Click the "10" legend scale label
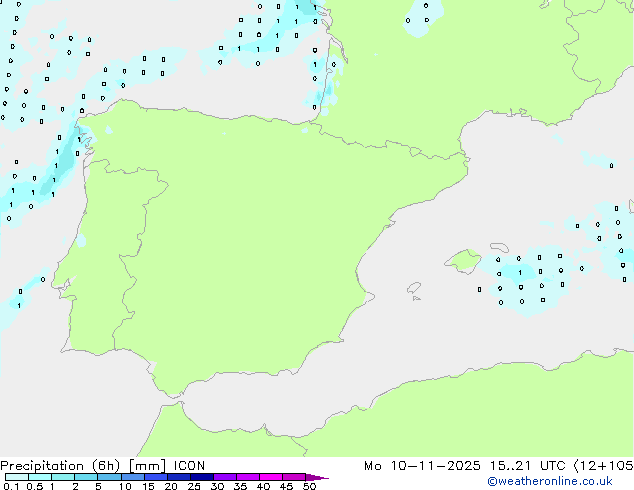The image size is (634, 490). tap(125, 486)
